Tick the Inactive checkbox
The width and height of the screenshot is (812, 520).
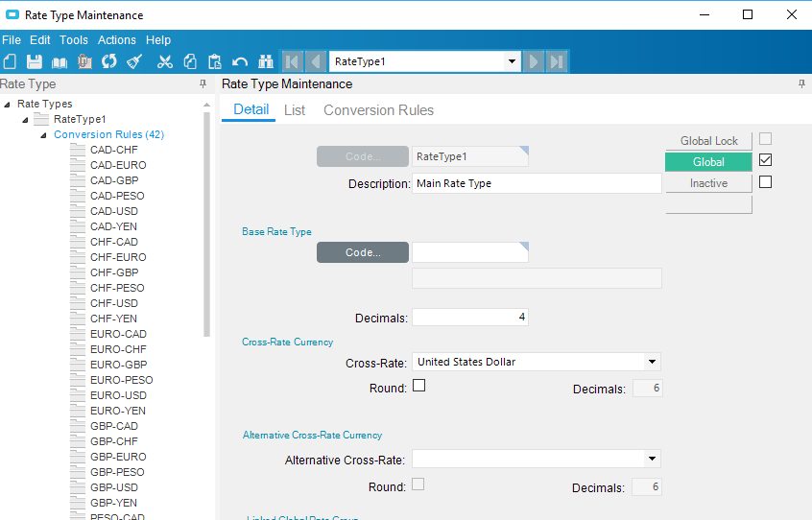click(x=765, y=182)
